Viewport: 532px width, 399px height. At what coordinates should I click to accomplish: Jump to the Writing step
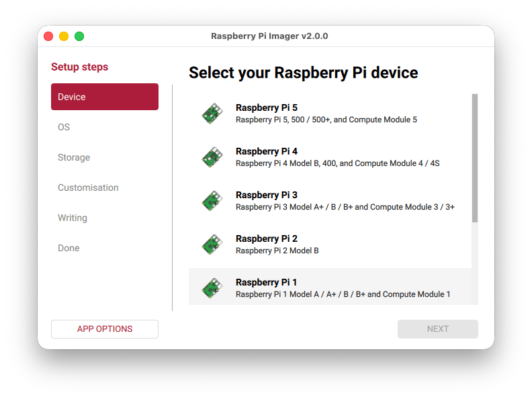coord(73,218)
